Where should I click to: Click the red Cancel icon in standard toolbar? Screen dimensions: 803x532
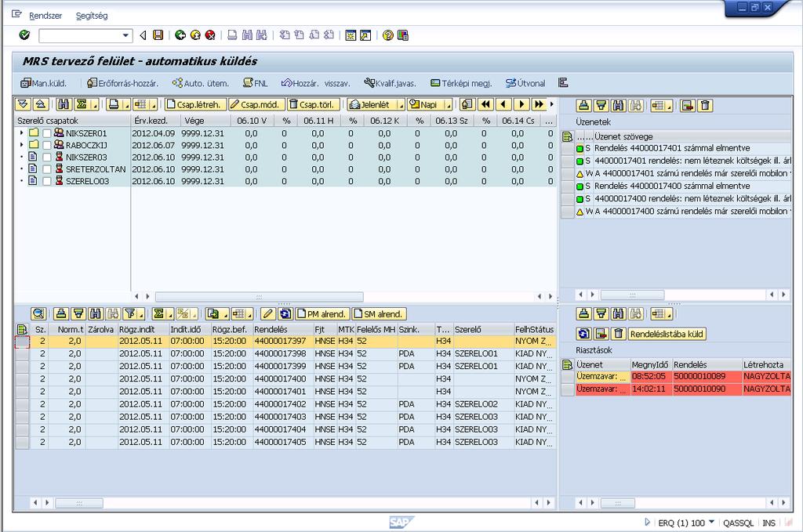tap(210, 35)
